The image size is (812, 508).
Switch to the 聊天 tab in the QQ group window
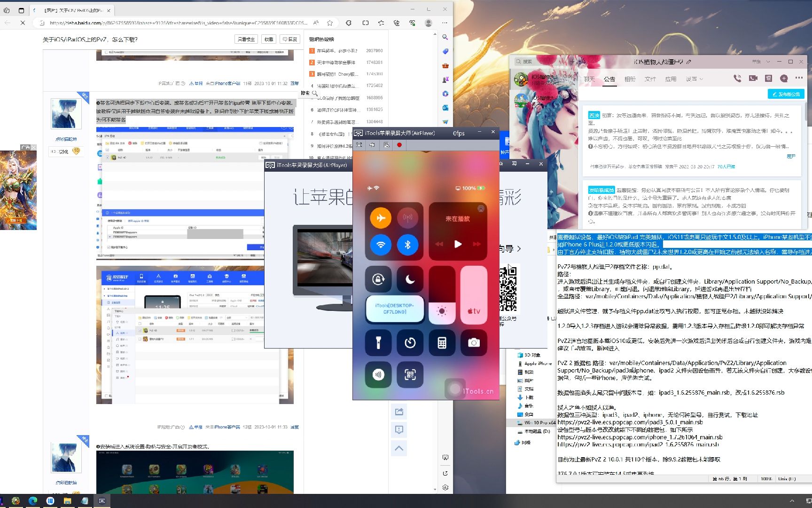click(x=589, y=79)
